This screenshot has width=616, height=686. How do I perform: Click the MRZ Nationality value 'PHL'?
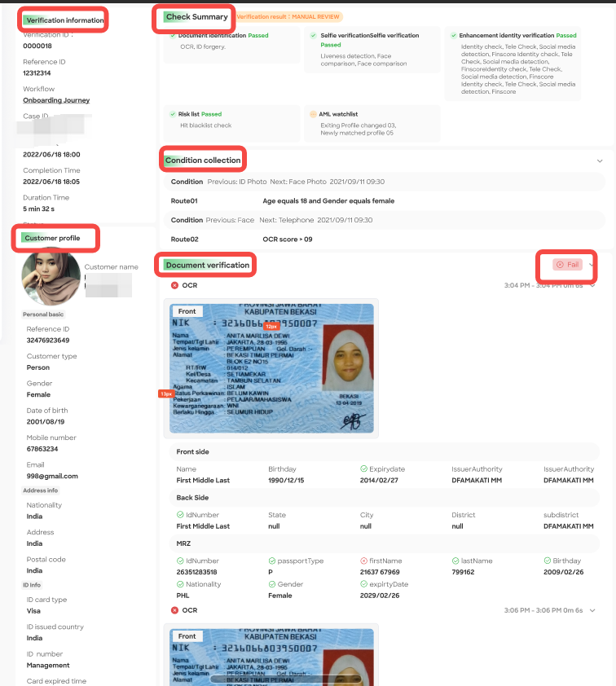point(183,596)
